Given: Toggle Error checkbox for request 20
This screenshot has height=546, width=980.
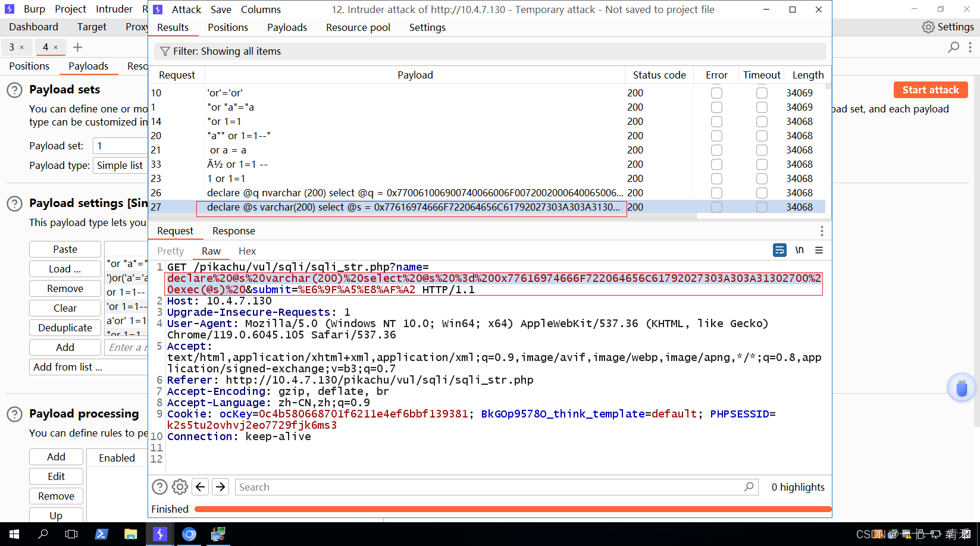Looking at the screenshot, I should click(x=716, y=136).
